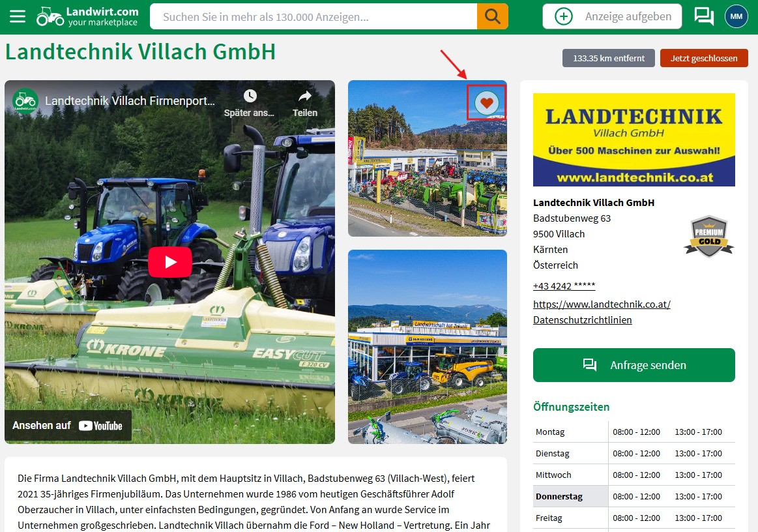Open the hamburger navigation menu

coord(18,16)
